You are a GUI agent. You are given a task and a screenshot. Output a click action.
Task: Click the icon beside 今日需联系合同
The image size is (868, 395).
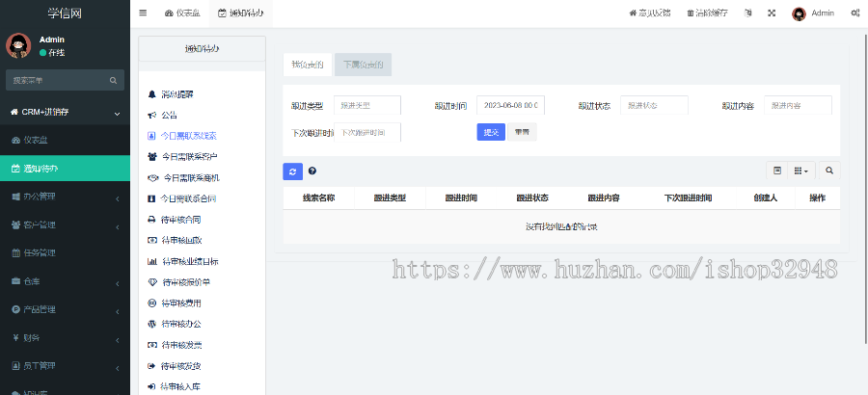pos(151,198)
